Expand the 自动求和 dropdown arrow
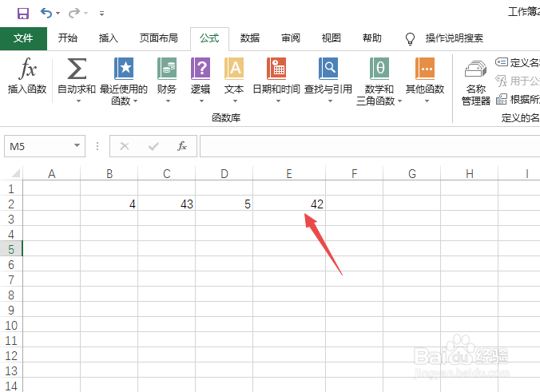Viewport: 540px width, 392px height. tap(78, 101)
